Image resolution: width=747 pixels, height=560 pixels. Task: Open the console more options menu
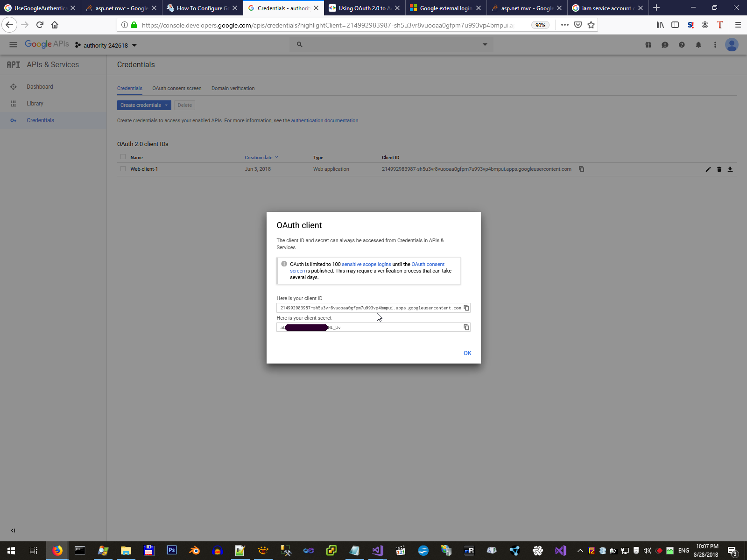point(715,45)
